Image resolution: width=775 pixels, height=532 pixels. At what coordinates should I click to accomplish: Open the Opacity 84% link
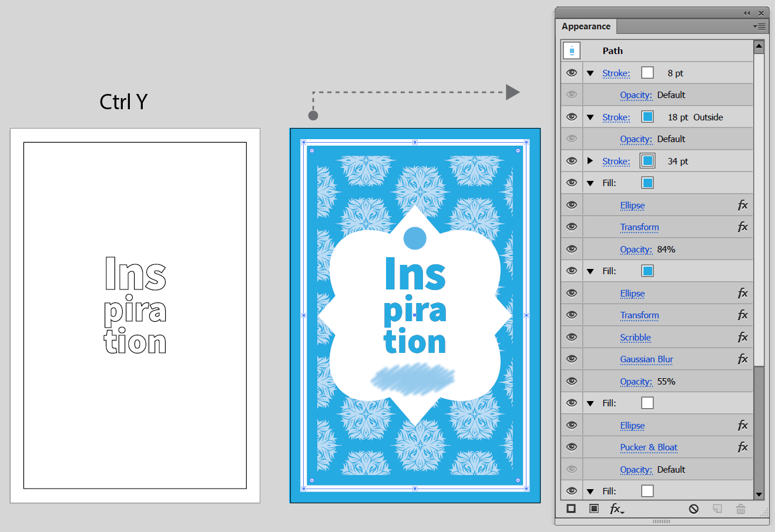pos(636,250)
